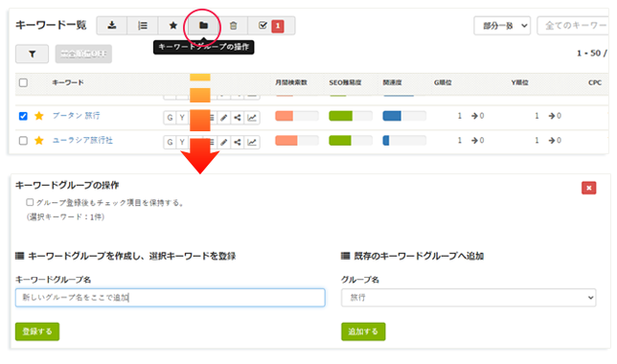Open the ユーラシア旅行社 keyword link
617x364 pixels.
pos(82,140)
